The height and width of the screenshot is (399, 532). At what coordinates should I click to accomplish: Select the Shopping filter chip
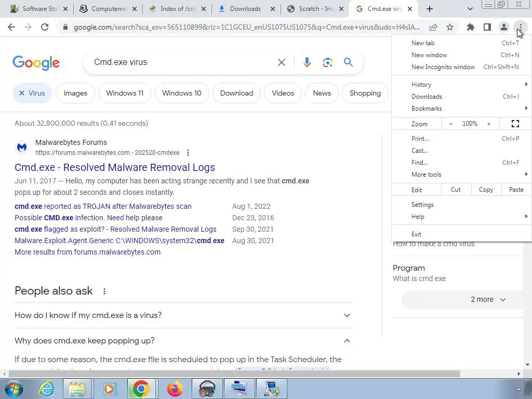point(365,93)
